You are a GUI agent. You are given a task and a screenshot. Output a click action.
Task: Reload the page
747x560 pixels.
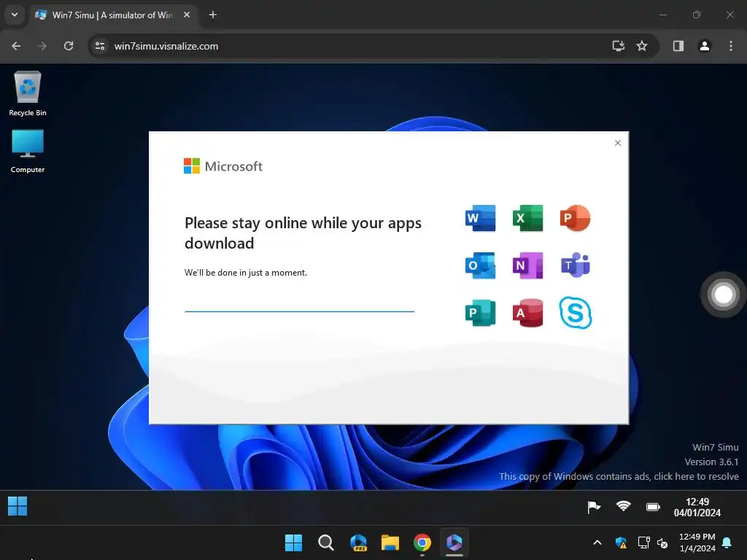[x=69, y=46]
